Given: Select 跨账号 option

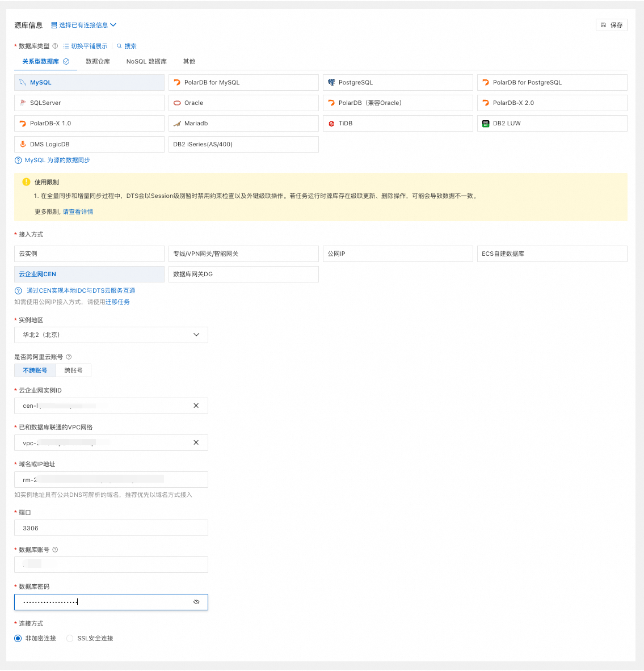Looking at the screenshot, I should (74, 370).
